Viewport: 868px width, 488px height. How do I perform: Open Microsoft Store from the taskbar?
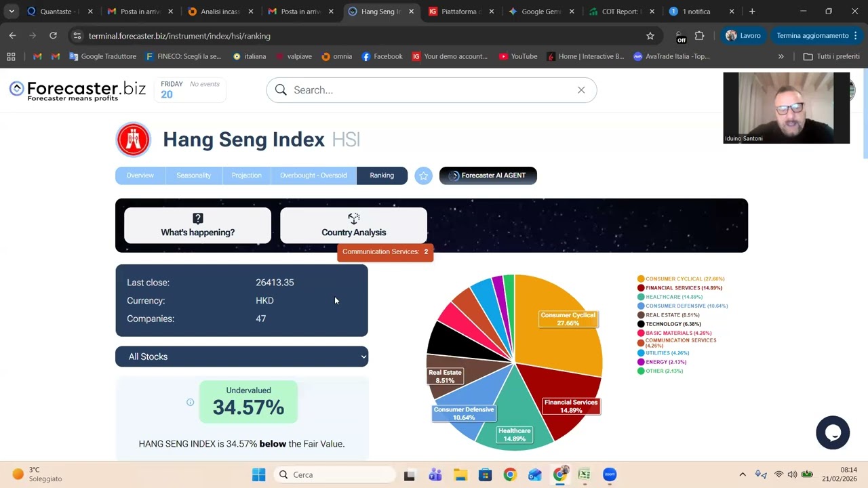pyautogui.click(x=485, y=474)
